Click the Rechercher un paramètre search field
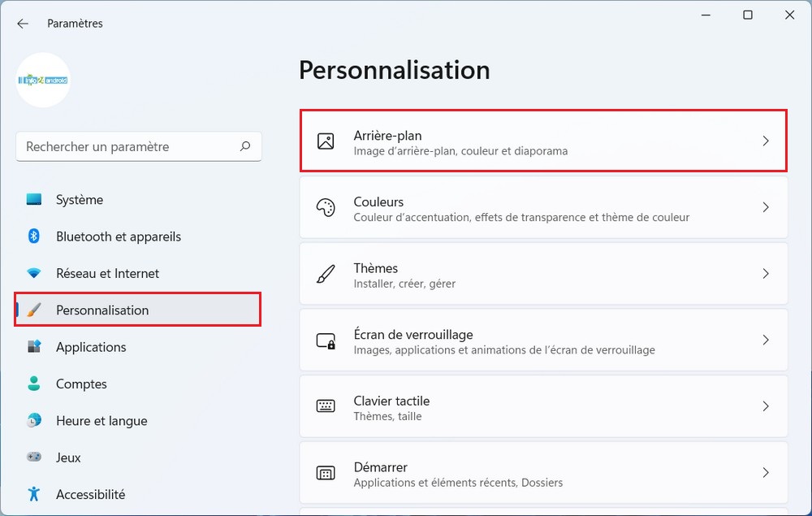This screenshot has width=812, height=516. pos(138,146)
